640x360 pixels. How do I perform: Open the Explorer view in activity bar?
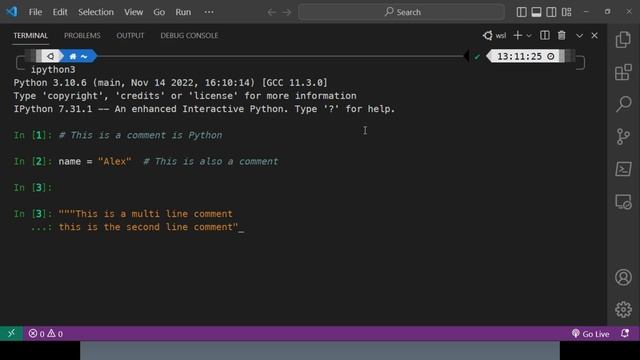point(623,40)
